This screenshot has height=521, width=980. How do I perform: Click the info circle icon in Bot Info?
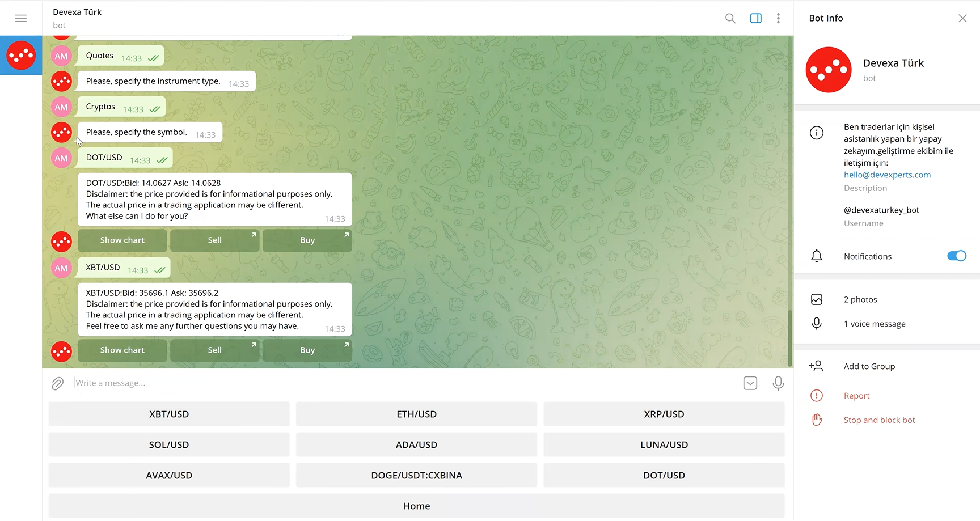[817, 133]
